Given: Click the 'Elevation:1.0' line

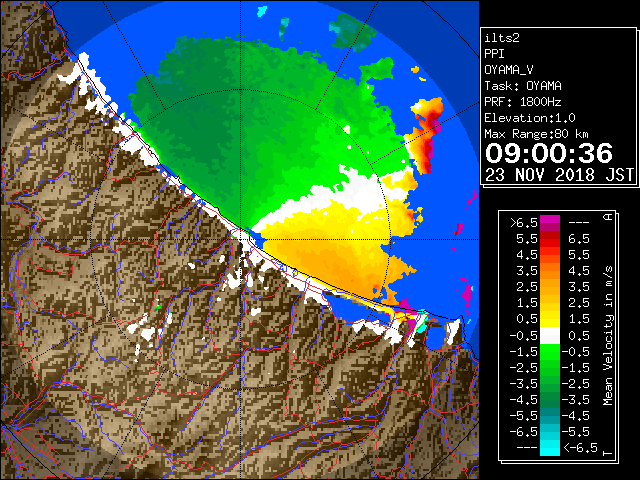Looking at the screenshot, I should click(530, 118).
